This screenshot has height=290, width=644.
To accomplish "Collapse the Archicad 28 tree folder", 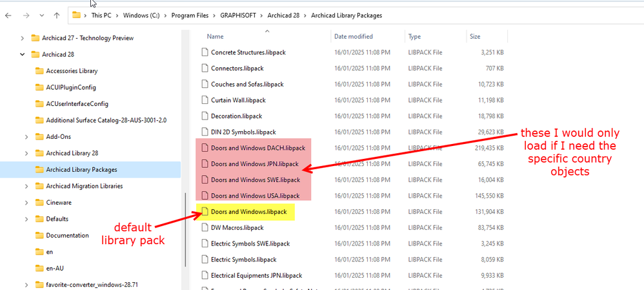I will (23, 54).
